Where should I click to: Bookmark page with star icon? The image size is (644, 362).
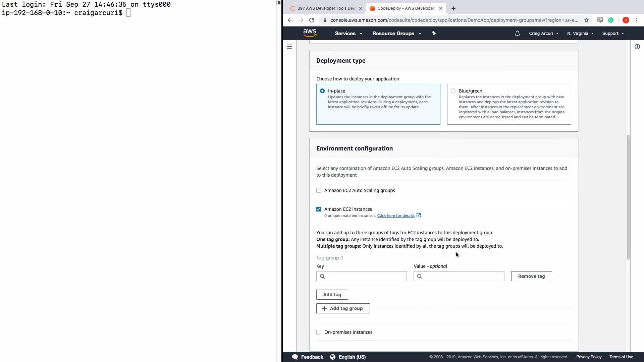point(586,20)
